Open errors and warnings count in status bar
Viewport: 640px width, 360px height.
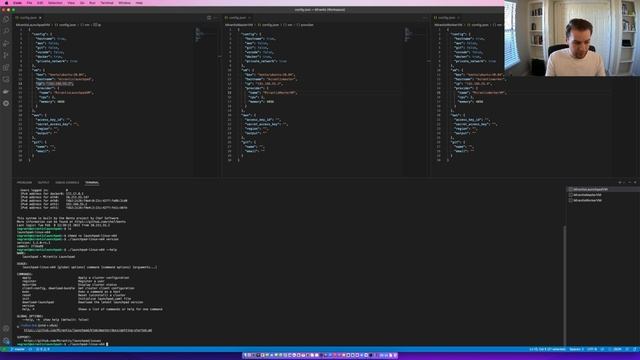[43, 349]
